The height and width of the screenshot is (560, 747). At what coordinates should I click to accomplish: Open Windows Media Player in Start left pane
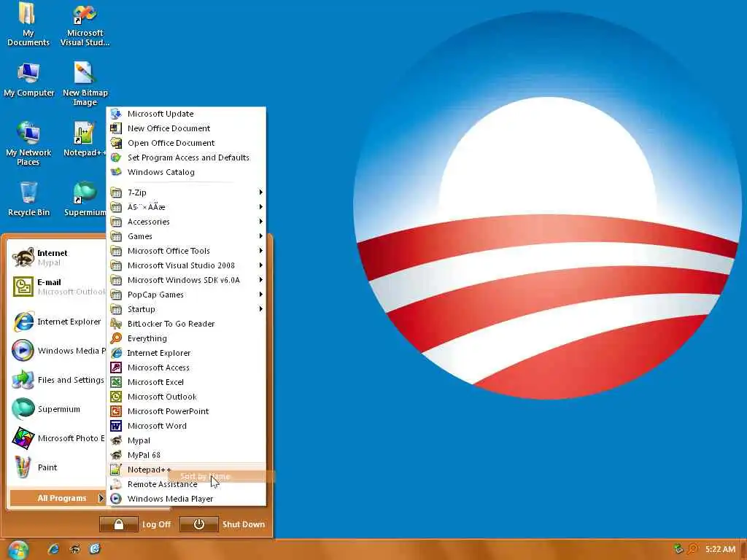pyautogui.click(x=57, y=351)
